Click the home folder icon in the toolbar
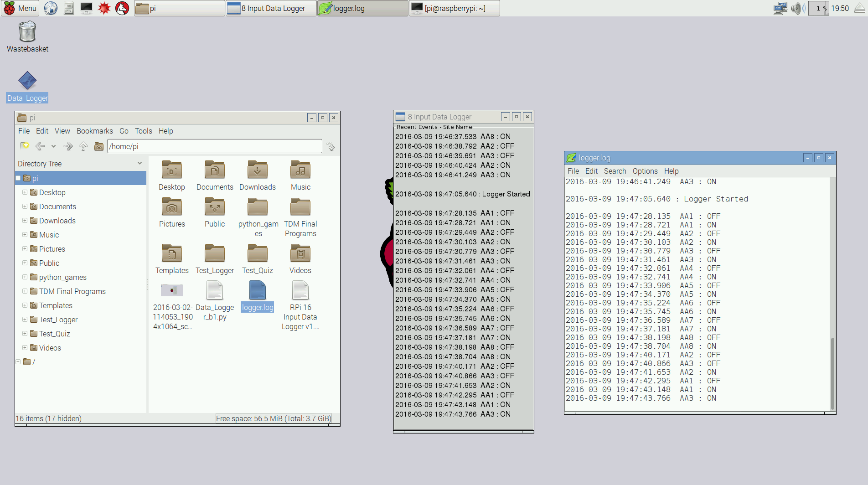The height and width of the screenshot is (485, 868). 99,146
